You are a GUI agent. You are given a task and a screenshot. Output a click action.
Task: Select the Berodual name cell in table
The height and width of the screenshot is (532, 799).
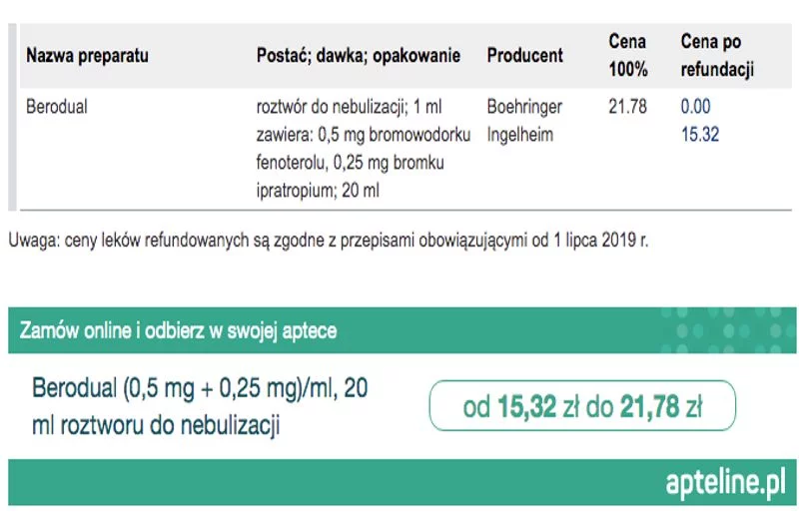[x=57, y=107]
